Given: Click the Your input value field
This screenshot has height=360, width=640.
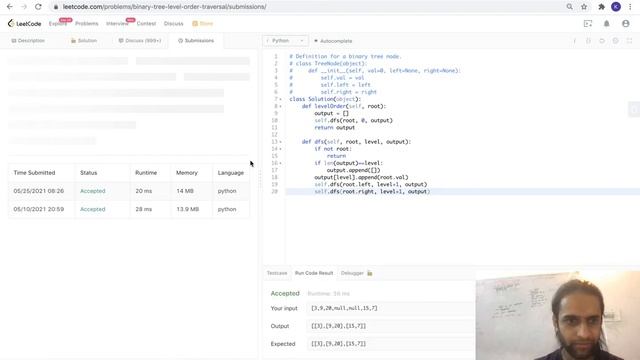Looking at the screenshot, I should (391, 308).
